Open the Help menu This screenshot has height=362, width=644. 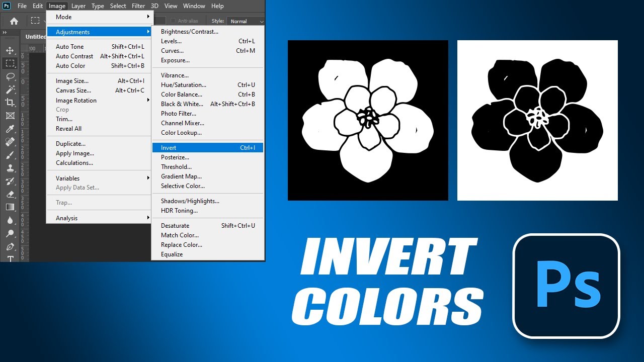point(217,6)
